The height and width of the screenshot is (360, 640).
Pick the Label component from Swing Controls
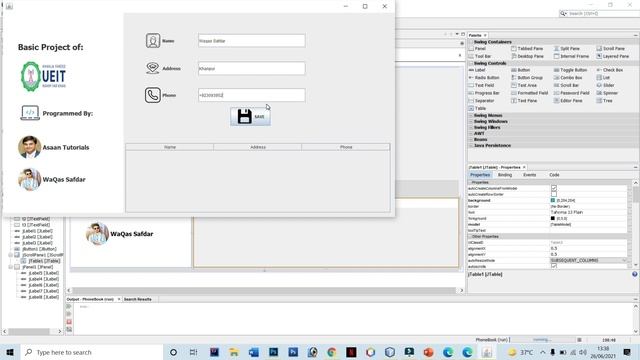tap(477, 70)
